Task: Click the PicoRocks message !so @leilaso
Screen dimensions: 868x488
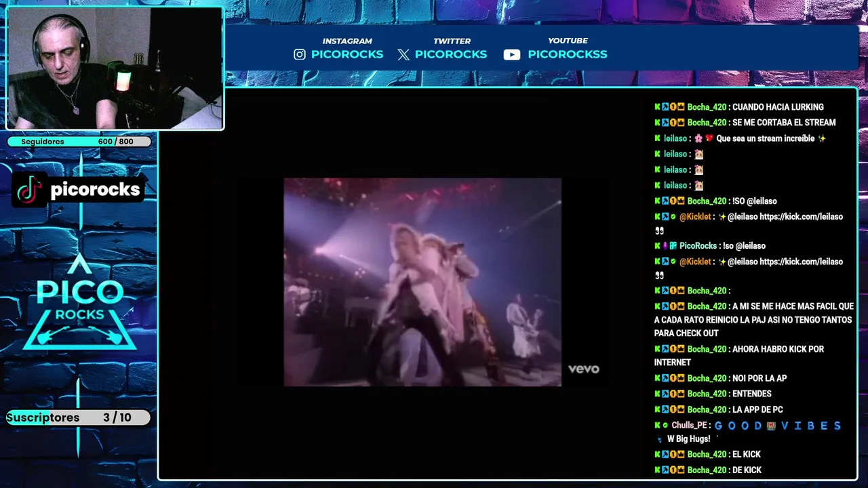Action: [x=744, y=246]
